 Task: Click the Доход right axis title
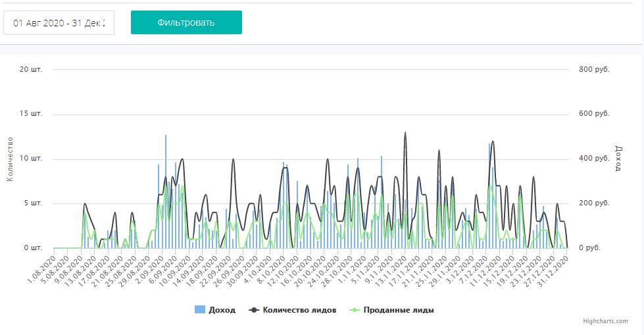(618, 159)
